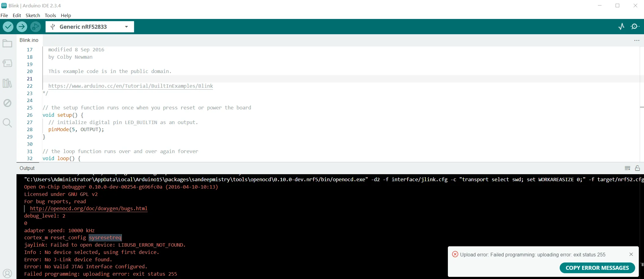This screenshot has height=279, width=644.
Task: Click the Arduino IDE title bar logo
Action: pos(4,6)
